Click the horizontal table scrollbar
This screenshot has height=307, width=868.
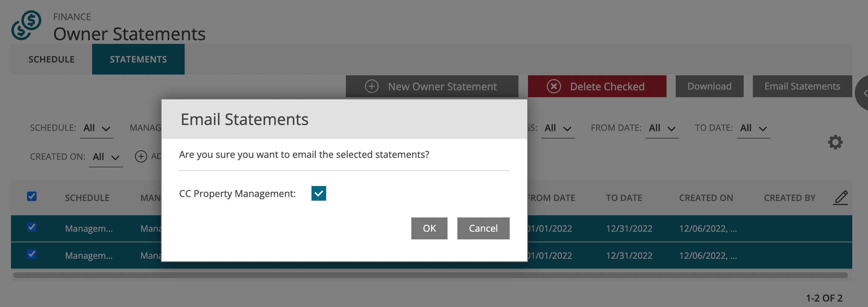[430, 275]
